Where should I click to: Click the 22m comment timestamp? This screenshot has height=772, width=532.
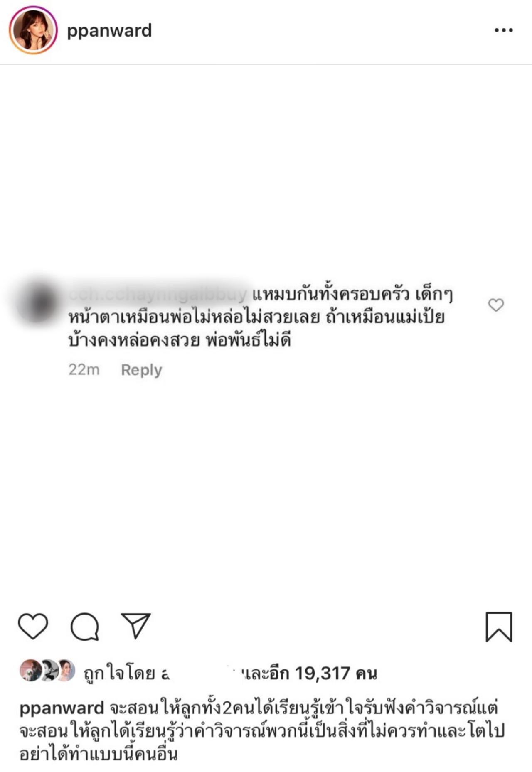point(84,369)
